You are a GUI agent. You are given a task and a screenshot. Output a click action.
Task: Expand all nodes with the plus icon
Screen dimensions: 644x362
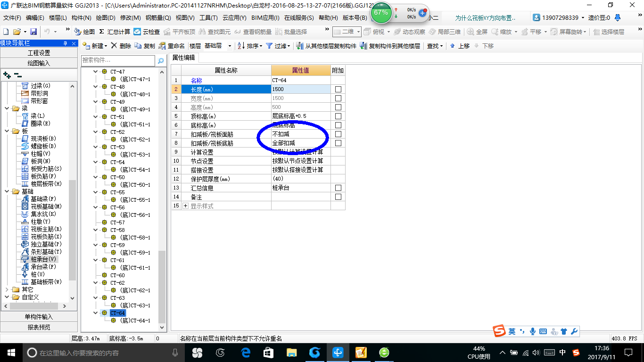pyautogui.click(x=7, y=74)
